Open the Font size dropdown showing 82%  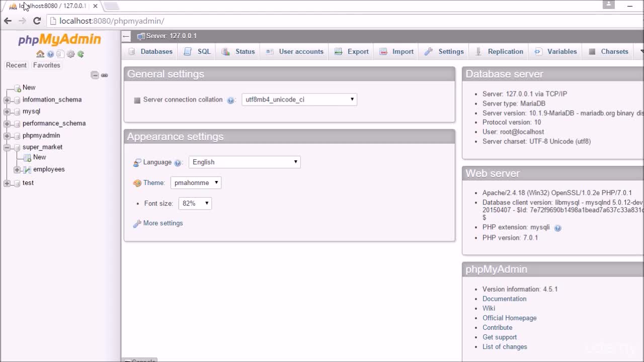(x=195, y=203)
